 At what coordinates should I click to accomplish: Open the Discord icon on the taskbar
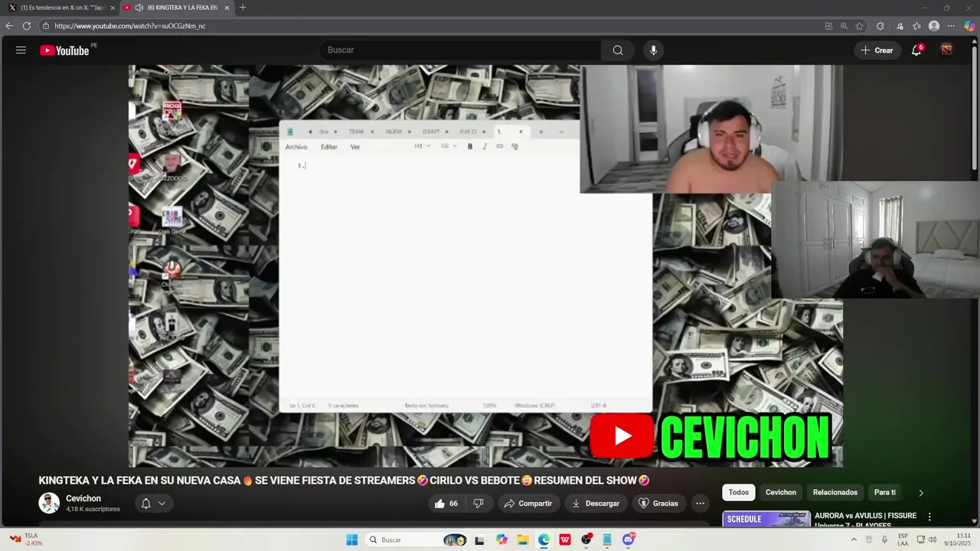629,540
